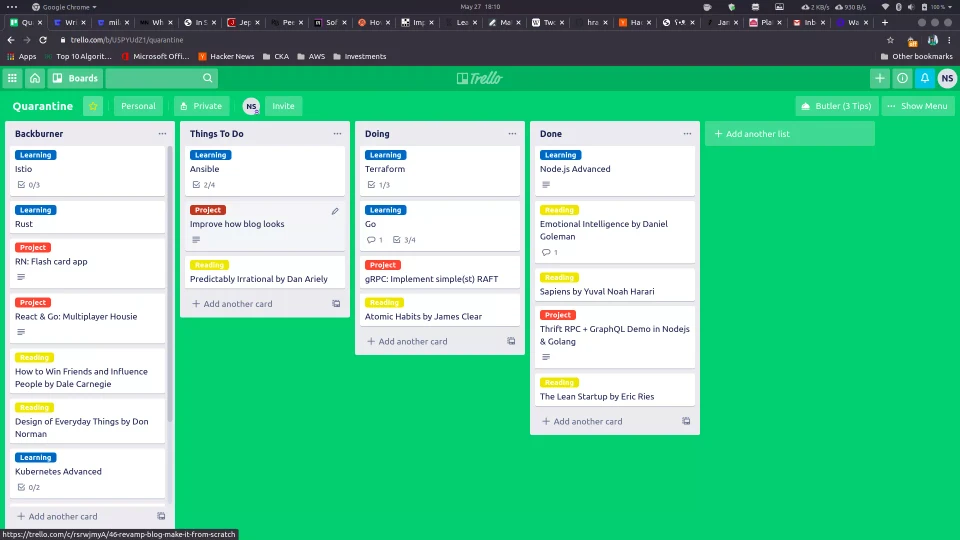Viewport: 960px width, 540px height.
Task: Bookmark this page with the star icon
Action: click(x=890, y=40)
